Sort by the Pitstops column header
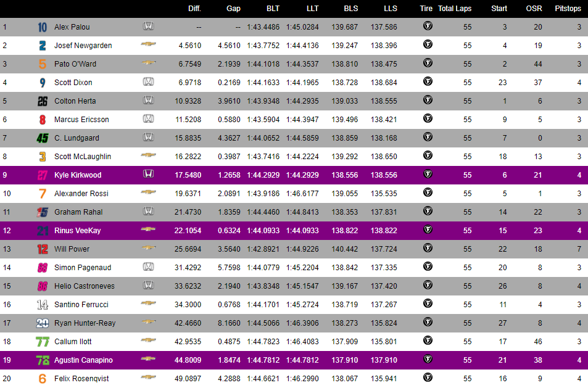This screenshot has width=588, height=388. click(x=568, y=9)
